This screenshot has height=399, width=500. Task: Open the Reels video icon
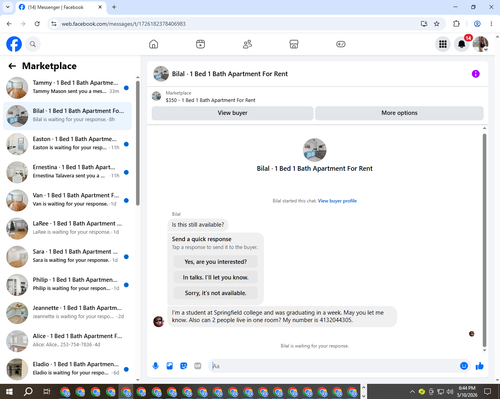[200, 44]
